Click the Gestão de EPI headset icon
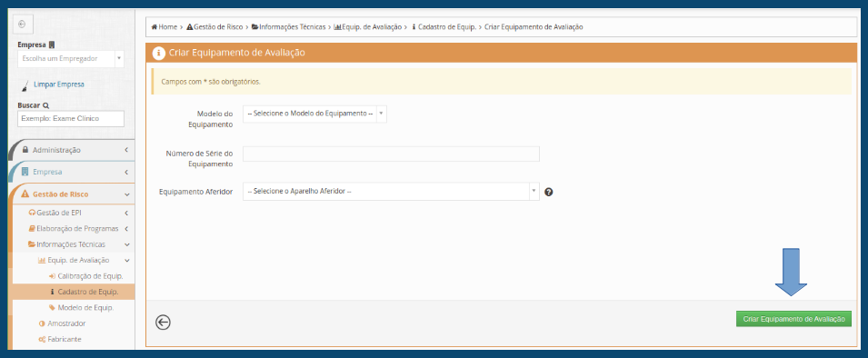Image resolution: width=868 pixels, height=358 pixels. 32,213
